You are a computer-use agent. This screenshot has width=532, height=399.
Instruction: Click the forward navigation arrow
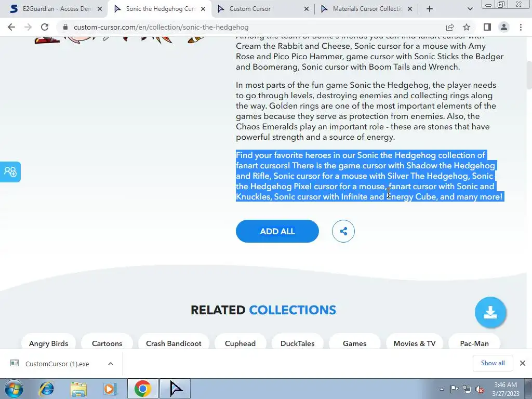[28, 27]
